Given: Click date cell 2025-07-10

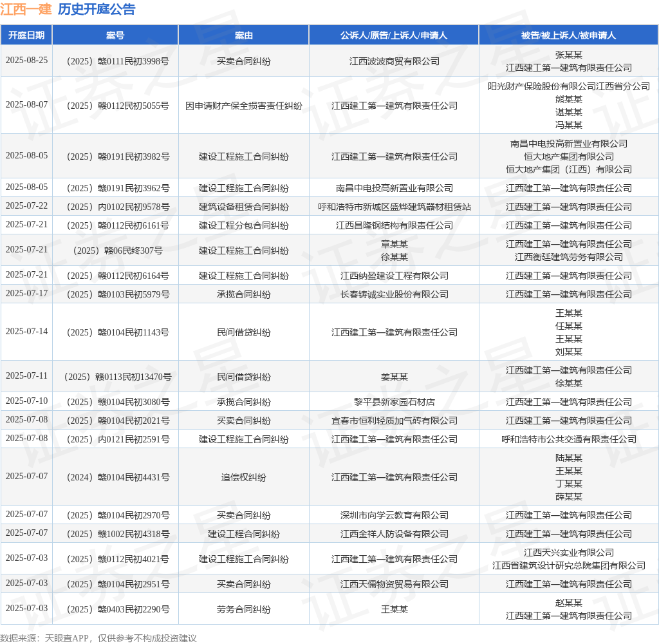Looking at the screenshot, I should 26,401.
